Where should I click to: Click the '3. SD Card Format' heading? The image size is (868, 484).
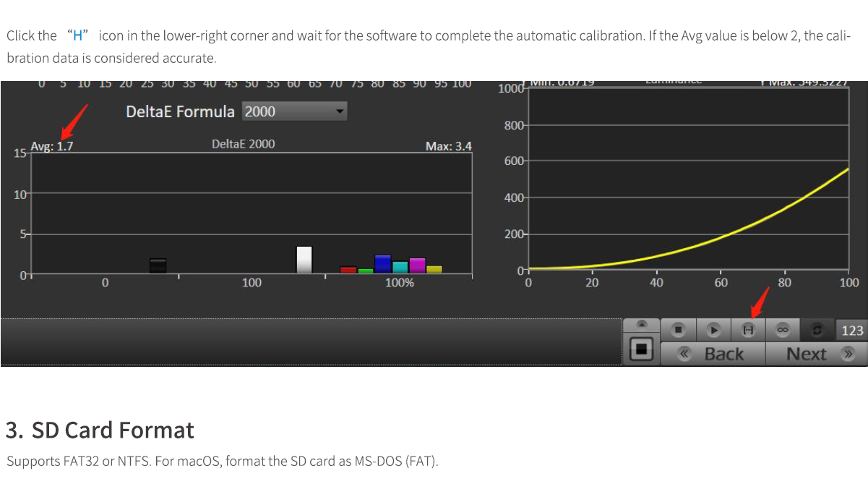(x=100, y=430)
